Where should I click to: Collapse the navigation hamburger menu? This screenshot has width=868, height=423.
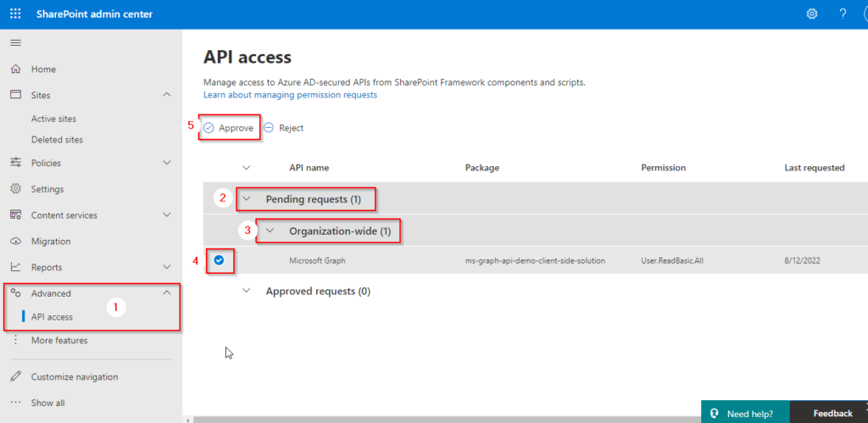pyautogui.click(x=15, y=42)
